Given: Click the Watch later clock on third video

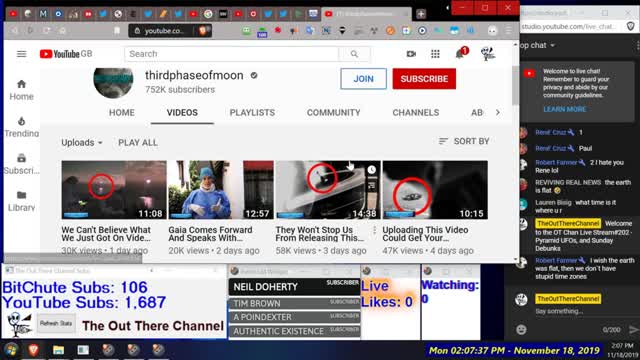Looking at the screenshot, I should pos(371,170).
